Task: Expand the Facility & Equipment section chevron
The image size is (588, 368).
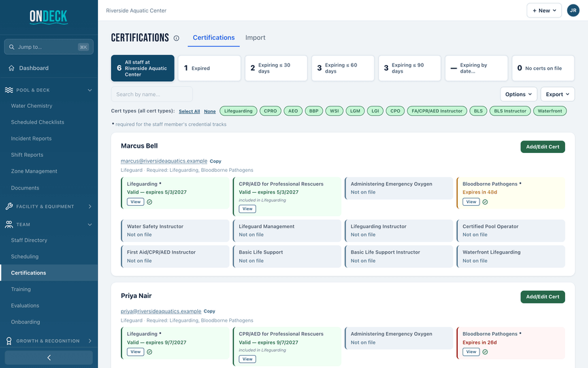Action: point(90,207)
